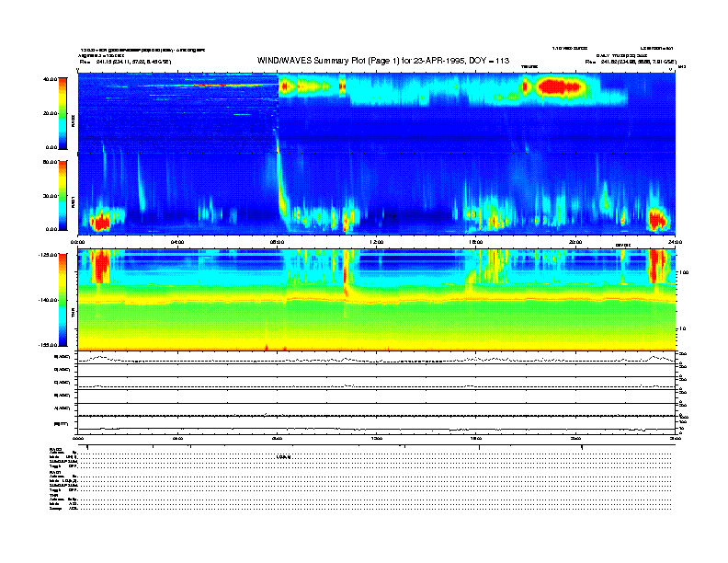This screenshot has height=563, width=728.
Task: Click 20:00 tick label below RAD1 spectrogram
Action: pos(575,242)
